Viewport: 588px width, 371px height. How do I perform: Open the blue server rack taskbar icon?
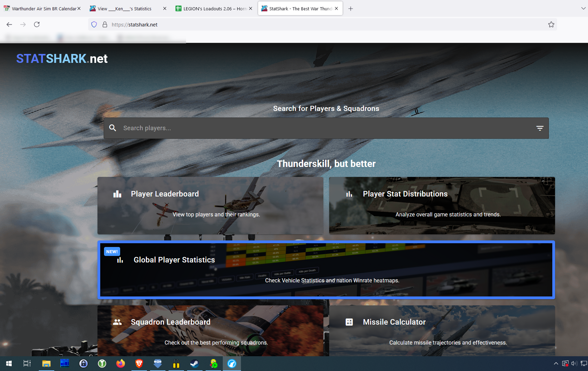coord(65,363)
